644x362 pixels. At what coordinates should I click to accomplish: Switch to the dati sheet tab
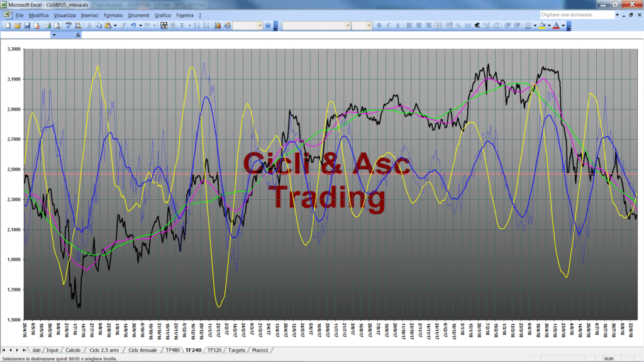[x=36, y=350]
